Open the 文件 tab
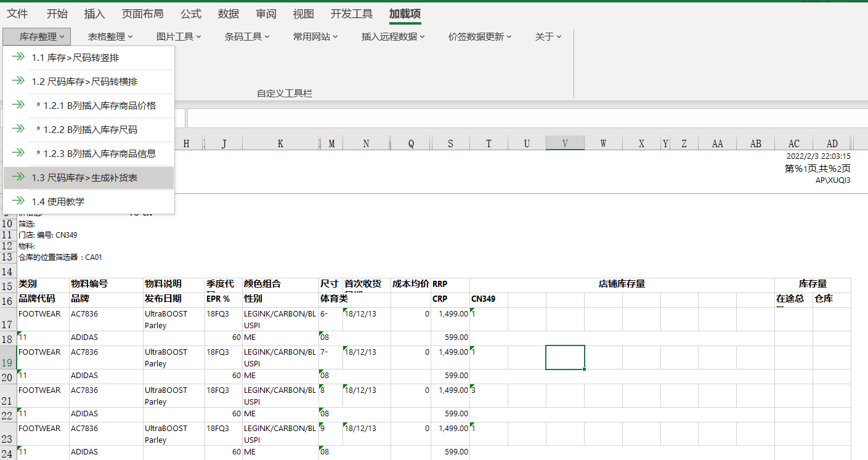The width and height of the screenshot is (868, 460). (x=17, y=14)
